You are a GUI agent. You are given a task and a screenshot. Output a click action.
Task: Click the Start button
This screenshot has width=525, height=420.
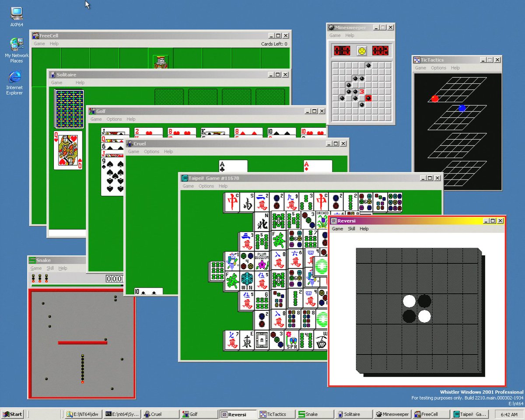tap(12, 414)
